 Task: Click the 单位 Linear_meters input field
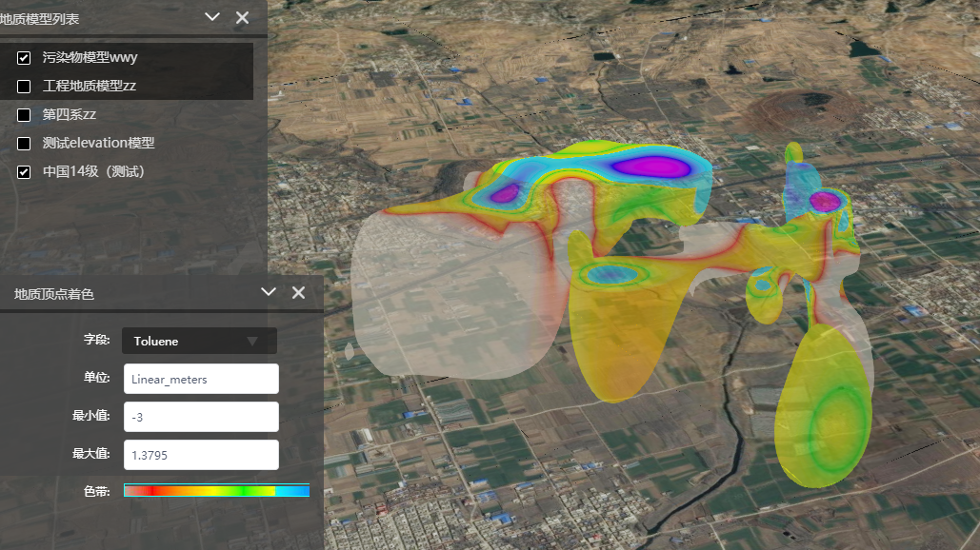201,379
